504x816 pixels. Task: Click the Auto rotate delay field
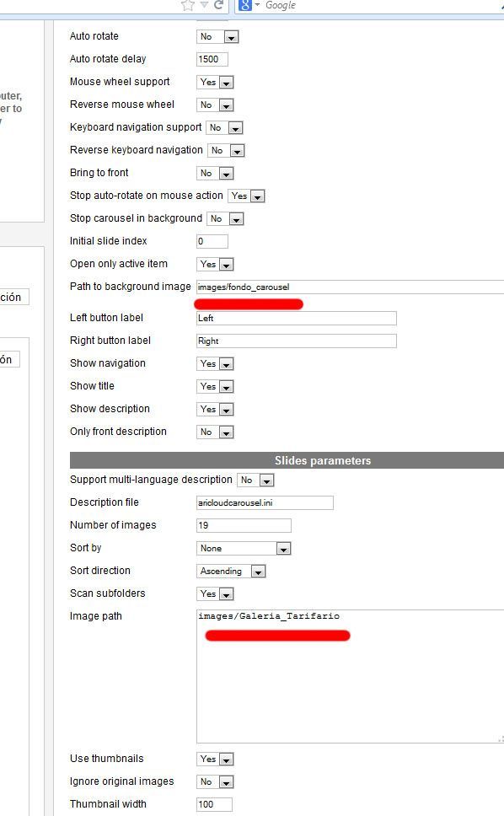click(212, 59)
